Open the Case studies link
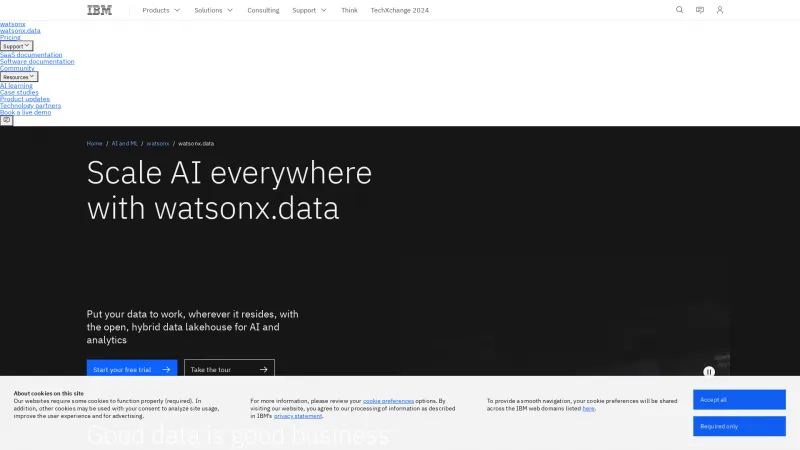 click(x=19, y=92)
